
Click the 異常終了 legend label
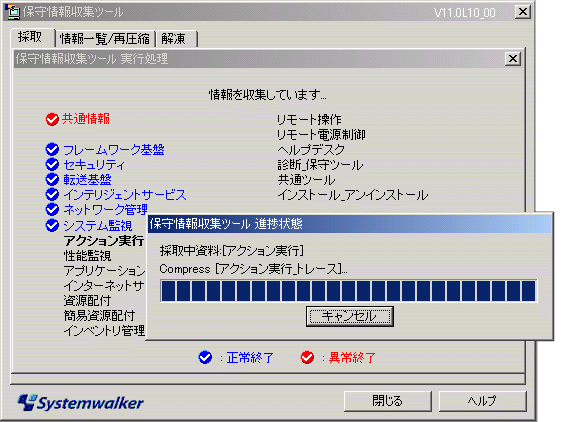click(x=352, y=358)
